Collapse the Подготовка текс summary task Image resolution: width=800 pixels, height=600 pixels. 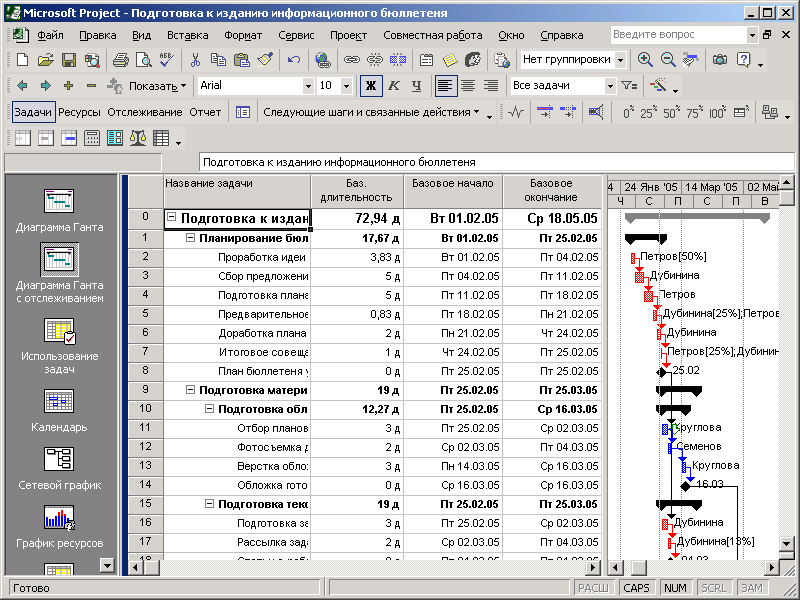[209, 504]
